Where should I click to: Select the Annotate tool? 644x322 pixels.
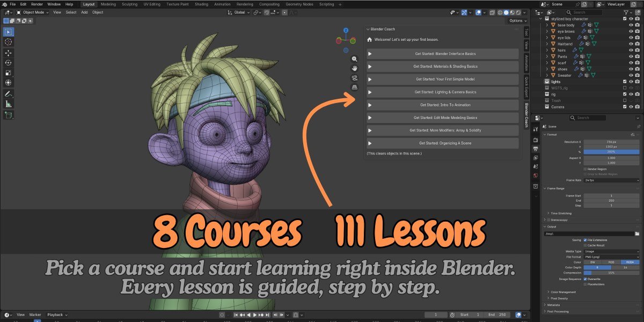9,94
